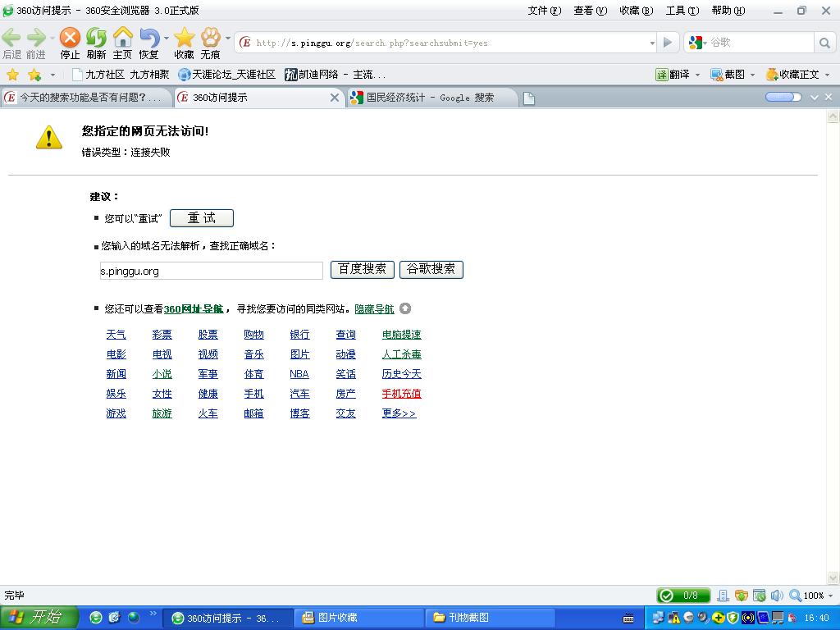Expand the zoom 100% dropdown arrow
The width and height of the screenshot is (840, 630).
pyautogui.click(x=830, y=596)
